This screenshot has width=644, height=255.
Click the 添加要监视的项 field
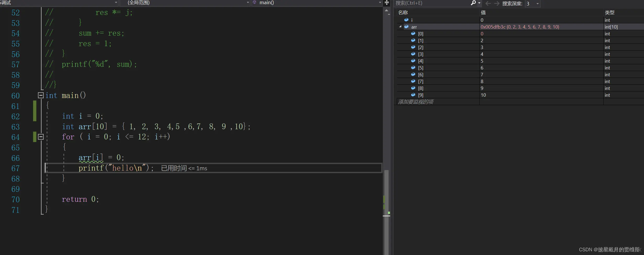(x=438, y=102)
